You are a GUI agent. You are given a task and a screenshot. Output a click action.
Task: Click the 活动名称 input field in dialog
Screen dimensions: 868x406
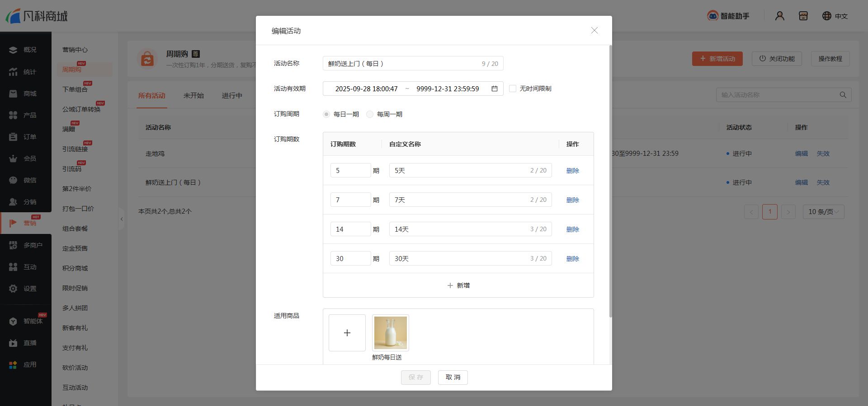tap(402, 64)
